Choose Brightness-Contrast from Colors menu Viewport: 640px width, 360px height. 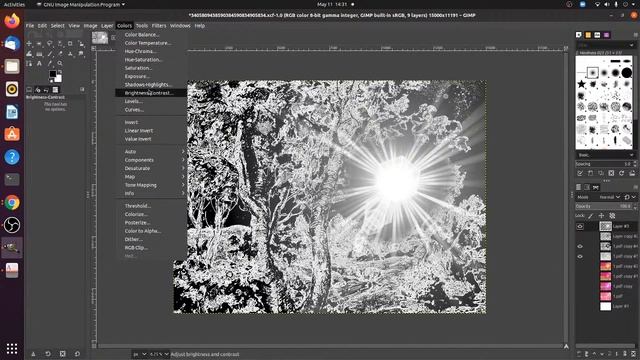coord(151,93)
